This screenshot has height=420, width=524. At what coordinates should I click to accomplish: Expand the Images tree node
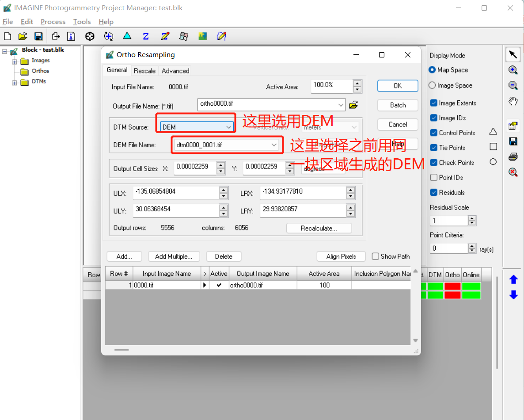coord(15,62)
